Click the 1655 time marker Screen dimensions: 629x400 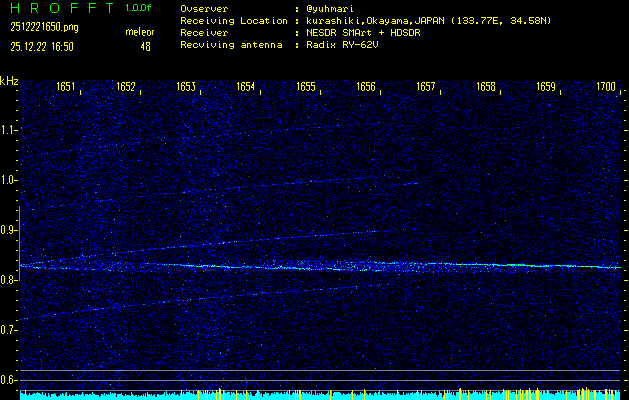tap(306, 88)
